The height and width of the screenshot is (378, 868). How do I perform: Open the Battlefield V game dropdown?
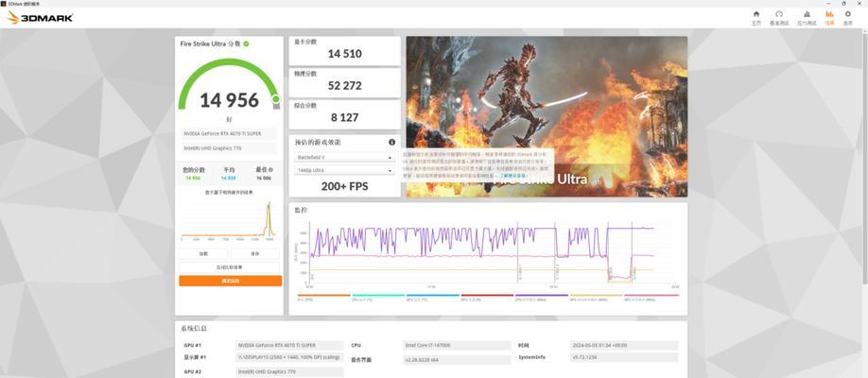344,157
